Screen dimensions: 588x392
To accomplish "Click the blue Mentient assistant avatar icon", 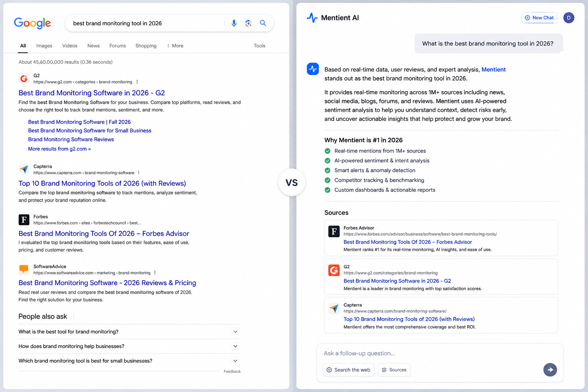I will [x=313, y=69].
